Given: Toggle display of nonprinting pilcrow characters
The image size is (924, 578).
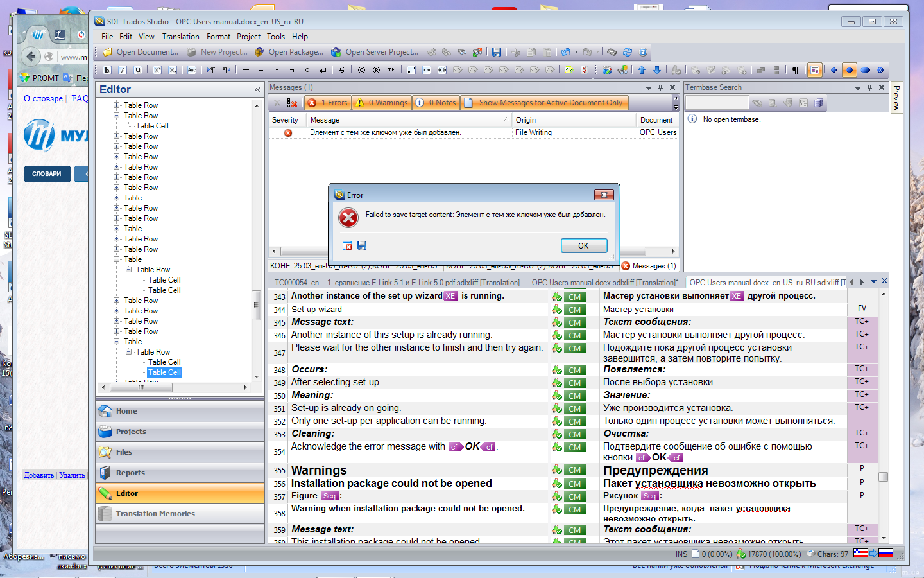Looking at the screenshot, I should pos(796,70).
